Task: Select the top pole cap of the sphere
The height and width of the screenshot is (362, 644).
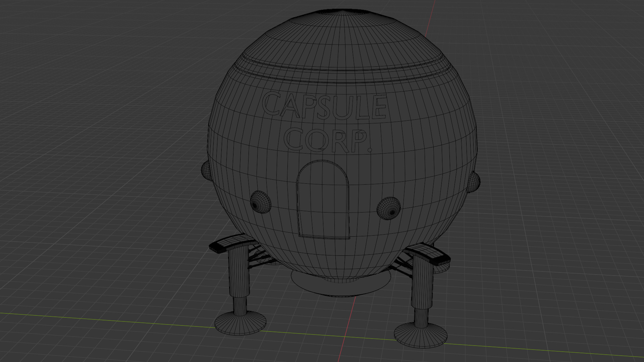Action: click(342, 12)
